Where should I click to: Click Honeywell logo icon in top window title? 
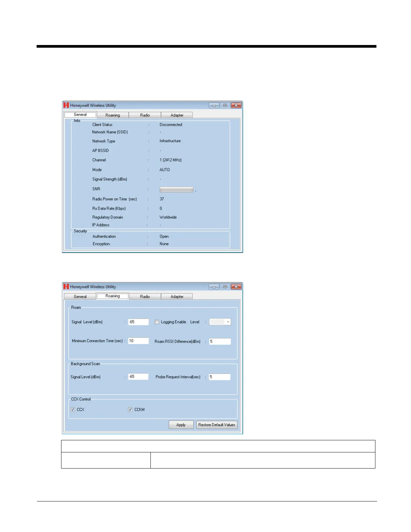[66, 105]
